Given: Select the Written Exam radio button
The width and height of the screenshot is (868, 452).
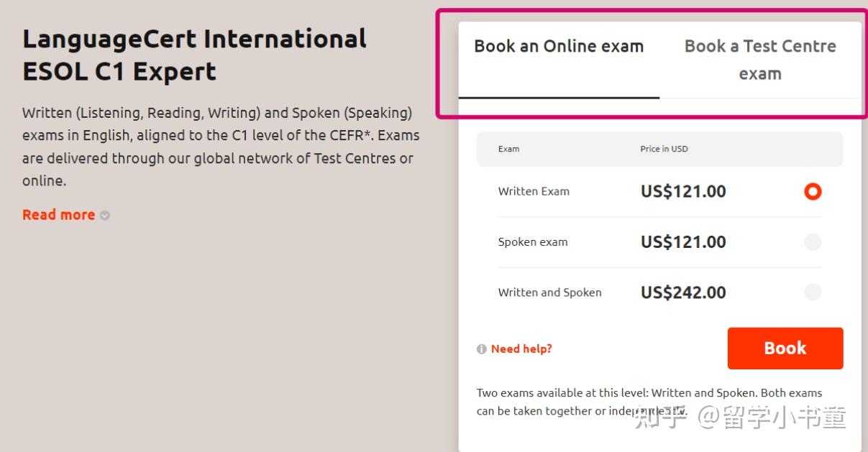Looking at the screenshot, I should 813,192.
